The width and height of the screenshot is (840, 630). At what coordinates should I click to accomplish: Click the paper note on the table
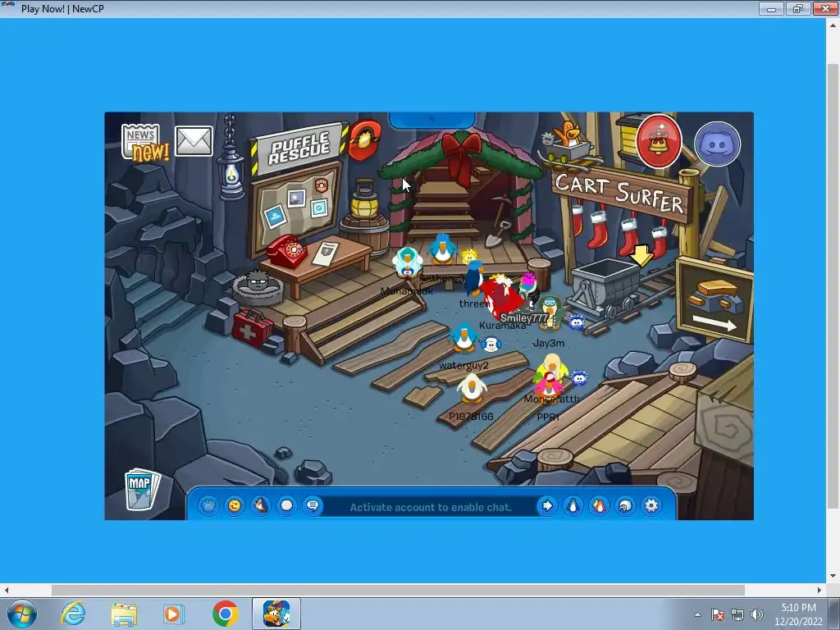326,253
